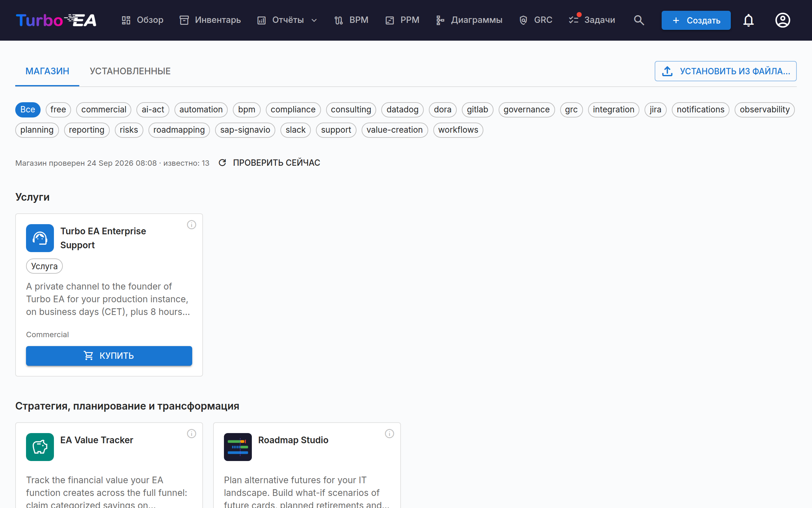This screenshot has height=508, width=812.
Task: Filter by the observability tag
Action: pos(765,110)
